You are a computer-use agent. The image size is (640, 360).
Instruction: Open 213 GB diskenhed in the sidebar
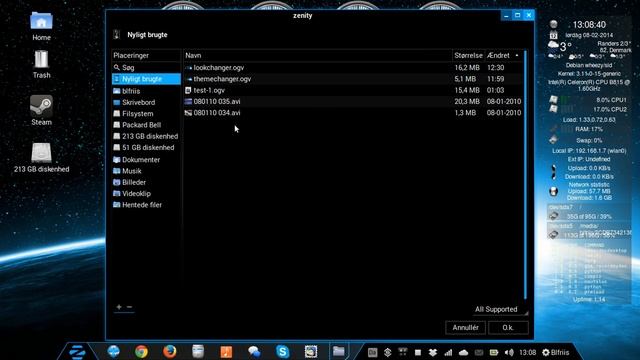click(146, 136)
